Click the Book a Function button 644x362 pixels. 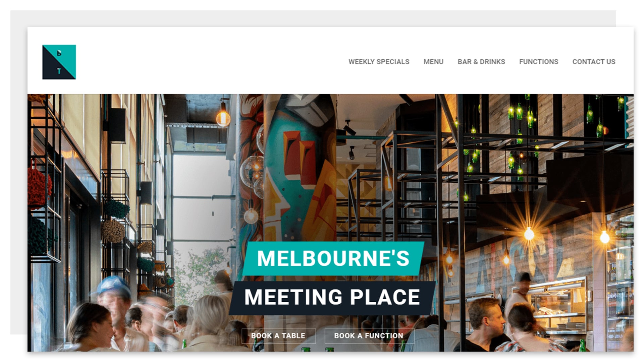[x=369, y=336]
